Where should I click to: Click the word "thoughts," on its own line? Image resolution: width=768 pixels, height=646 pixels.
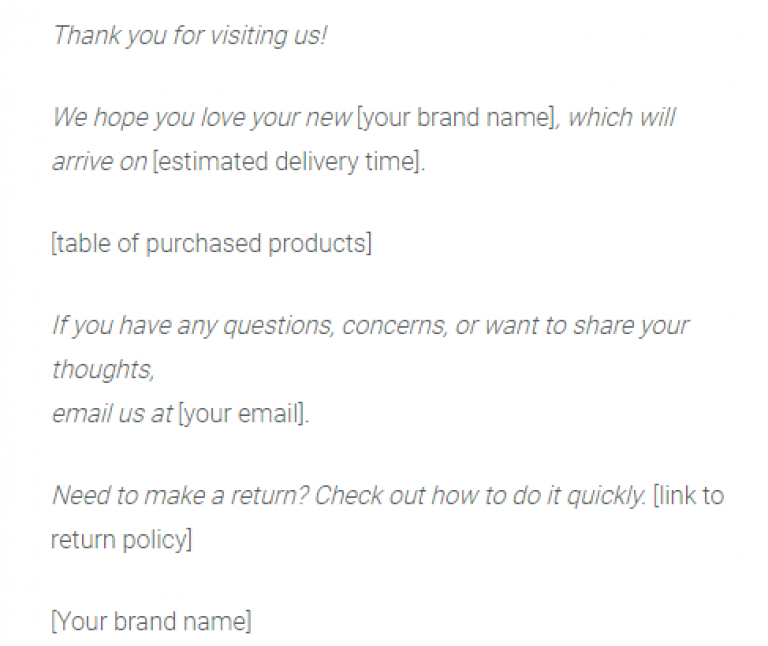[102, 370]
